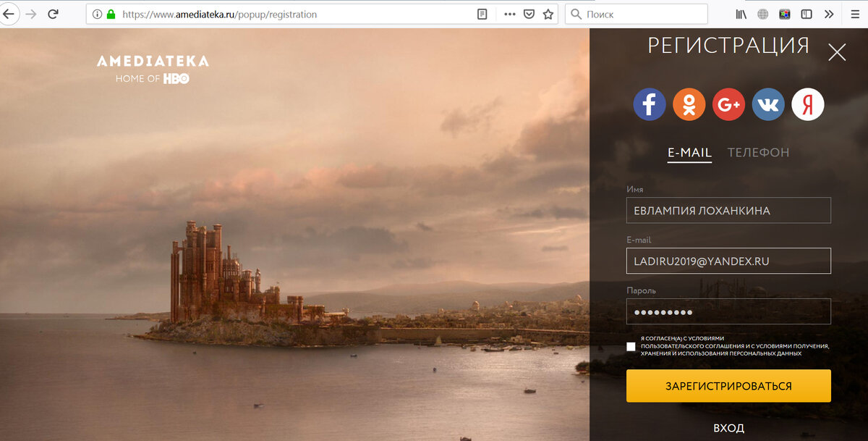Viewport: 868px width, 441px height.
Task: Switch to the ТЕЛЕФОН tab
Action: point(758,153)
